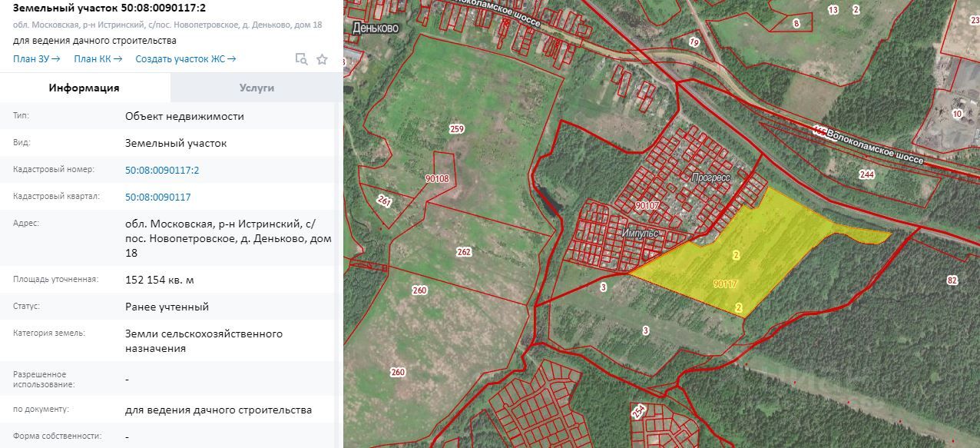Open cadastral quarter 50:08:0090117 link

pos(157,197)
